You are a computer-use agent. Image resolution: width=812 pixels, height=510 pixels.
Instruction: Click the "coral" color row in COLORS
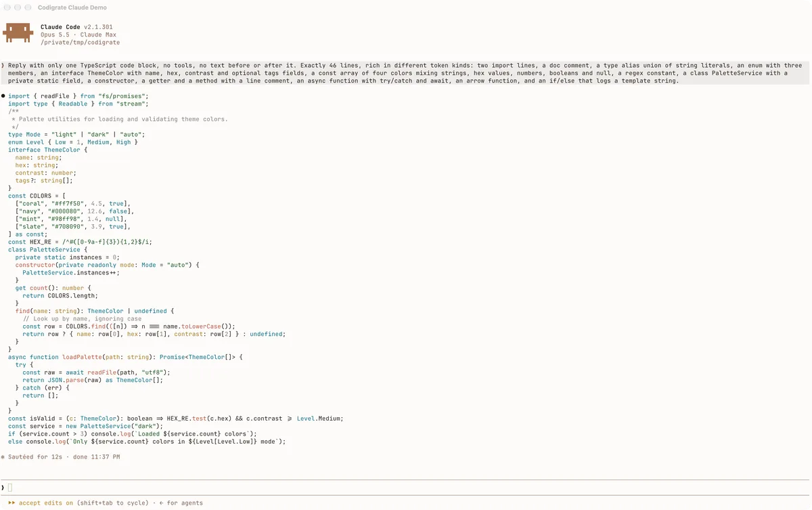point(73,203)
